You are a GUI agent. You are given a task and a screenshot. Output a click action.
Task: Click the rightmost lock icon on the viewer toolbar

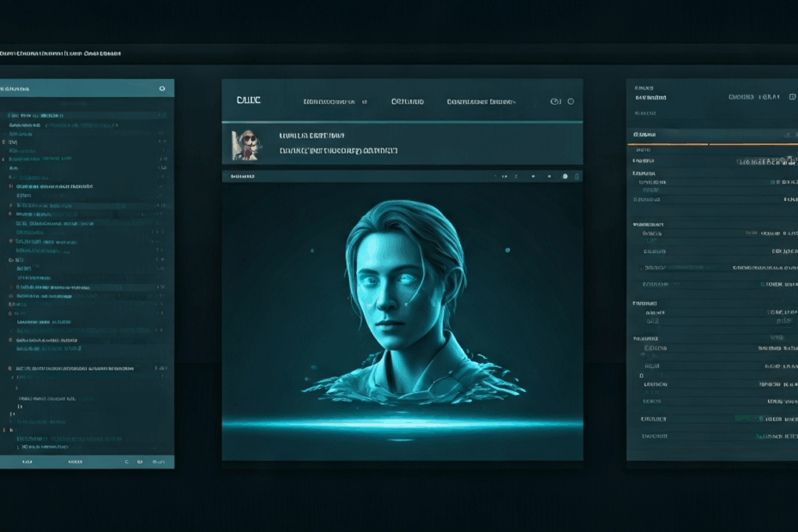(578, 177)
